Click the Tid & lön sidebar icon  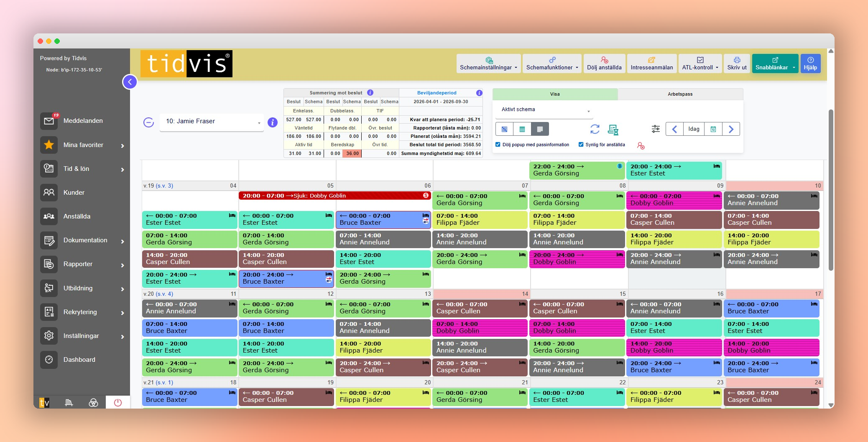coord(49,169)
